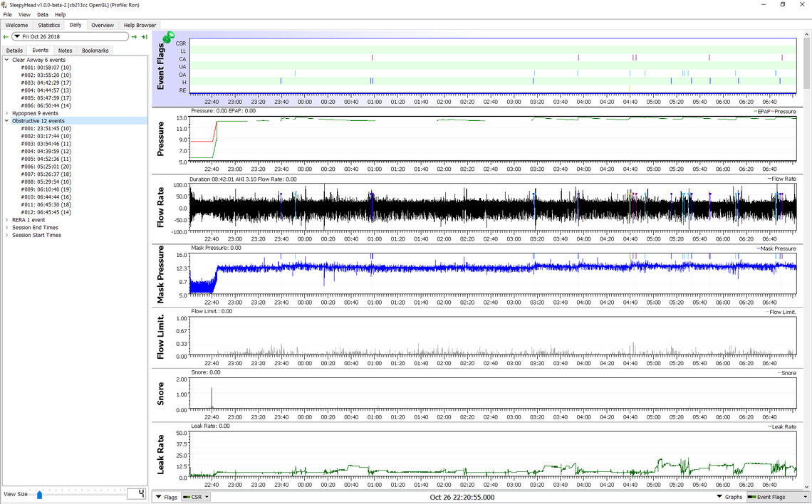Open the date picker showing Fri Oct 26 2018
812x504 pixels.
click(70, 37)
